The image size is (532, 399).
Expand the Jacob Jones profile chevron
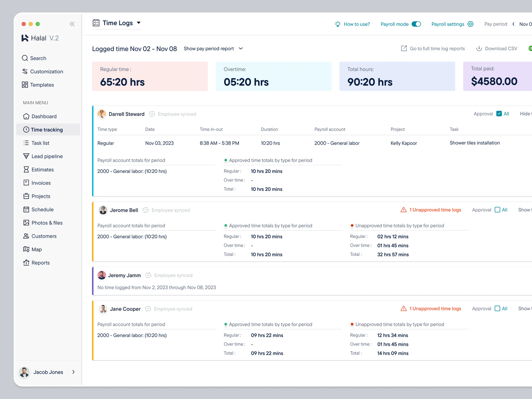tap(73, 372)
